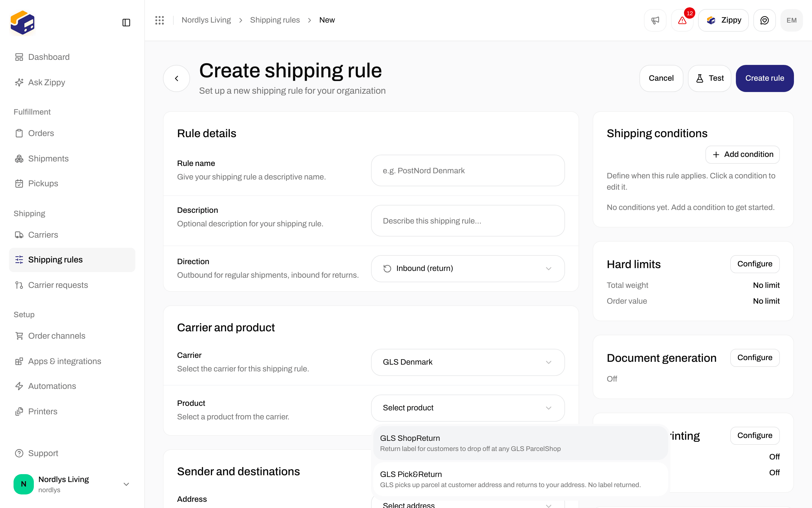
Task: Go to Shipments page
Action: click(x=72, y=159)
